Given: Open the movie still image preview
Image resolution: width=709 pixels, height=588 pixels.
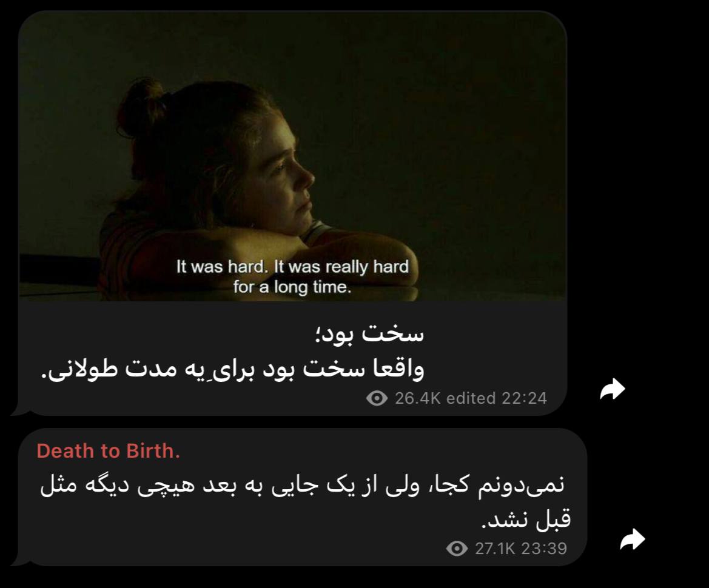Looking at the screenshot, I should (x=292, y=156).
